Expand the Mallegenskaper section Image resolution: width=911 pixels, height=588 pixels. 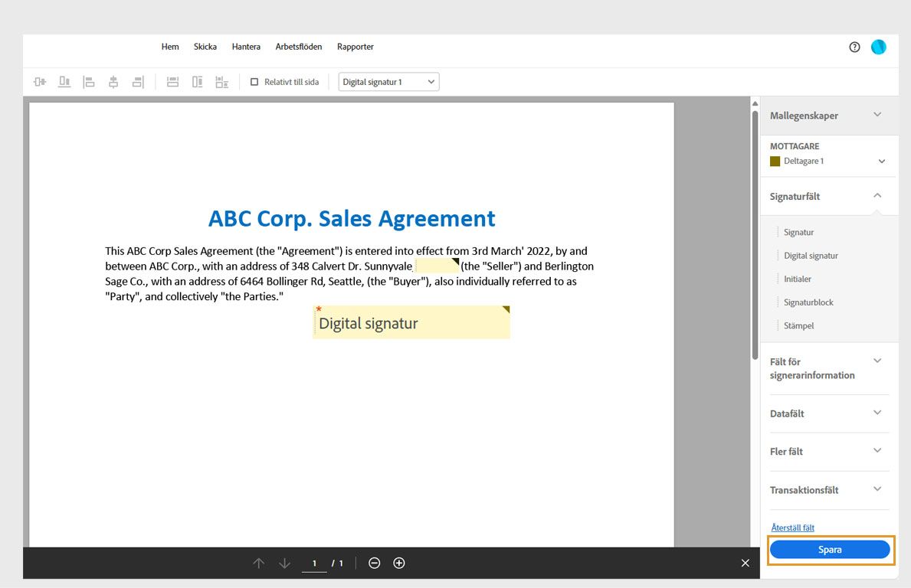click(829, 116)
